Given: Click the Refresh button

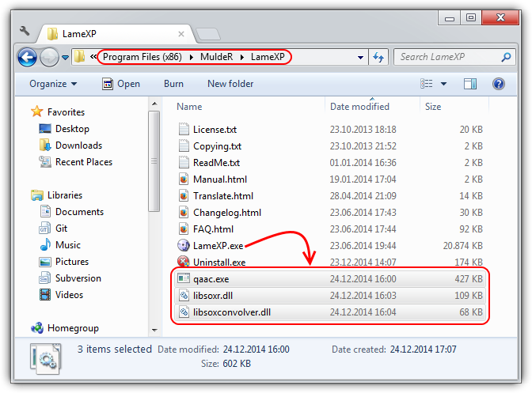Looking at the screenshot, I should click(x=378, y=57).
